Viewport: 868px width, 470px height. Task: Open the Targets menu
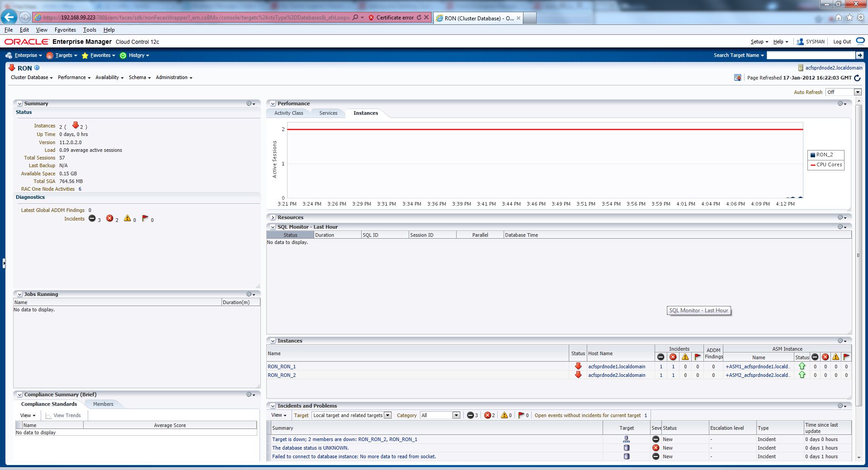62,55
